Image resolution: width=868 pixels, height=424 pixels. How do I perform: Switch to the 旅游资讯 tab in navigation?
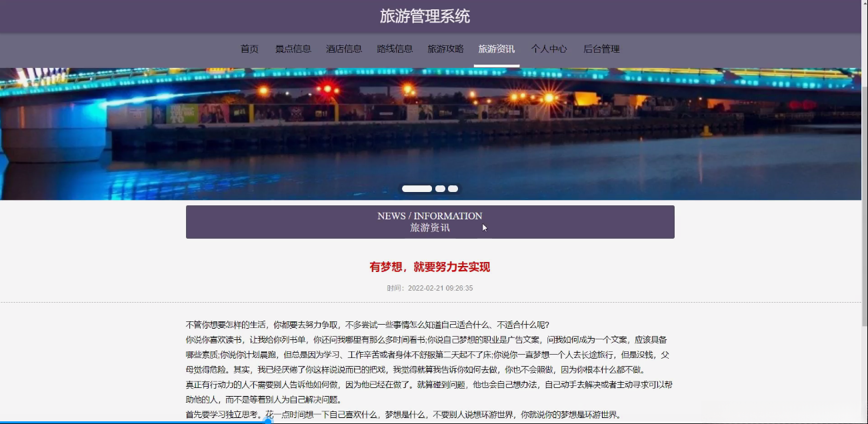[x=497, y=49]
